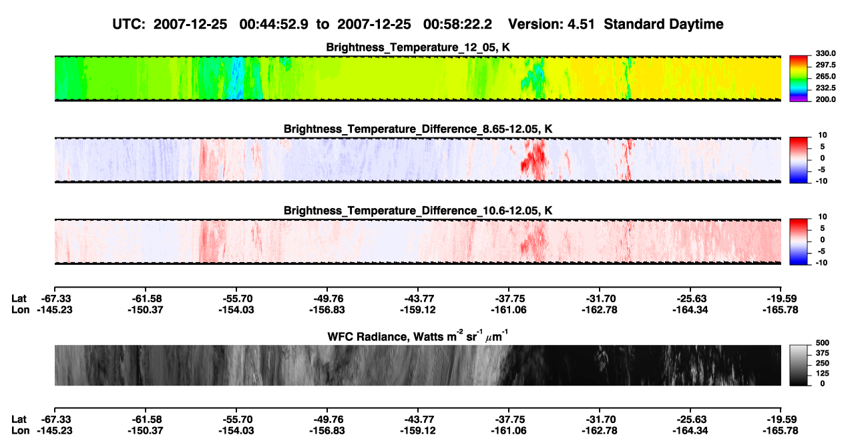Click latitude -43.77 on the axis above WFC Radiance
Image resolution: width=868 pixels, height=445 pixels.
coord(418,299)
